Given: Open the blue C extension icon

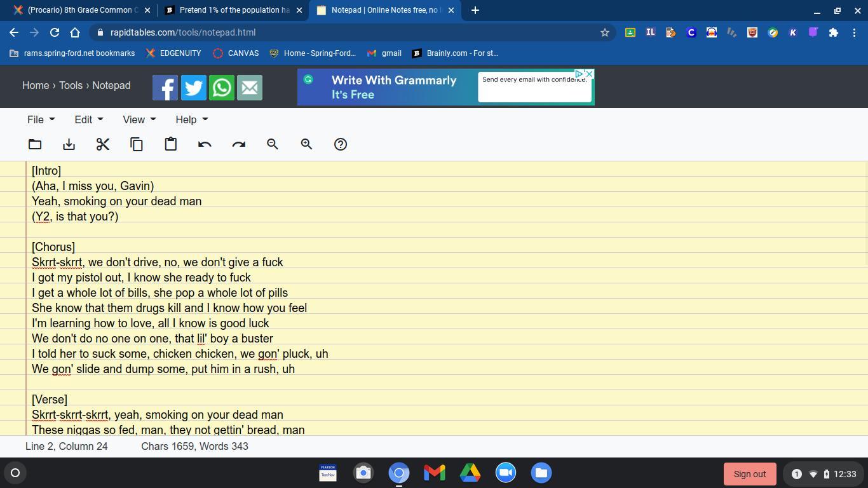Looking at the screenshot, I should 691,32.
